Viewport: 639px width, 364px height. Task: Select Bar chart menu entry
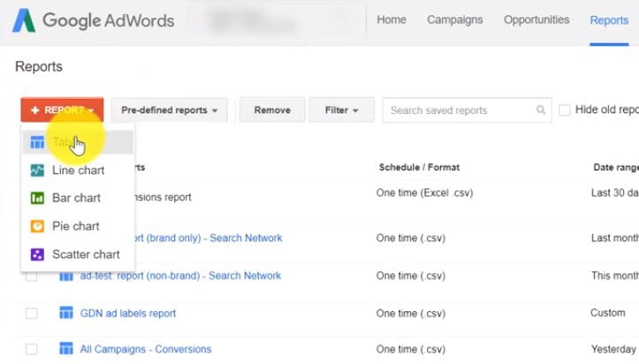(x=78, y=198)
